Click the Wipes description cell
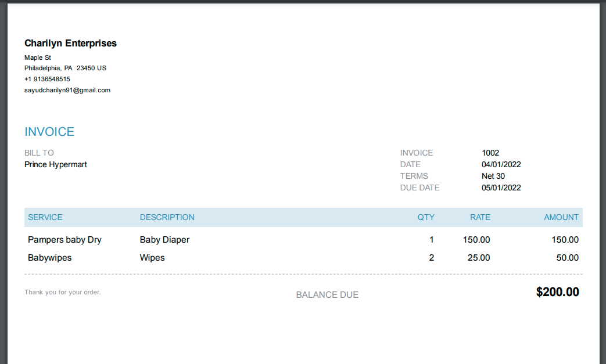This screenshot has width=606, height=364. (152, 258)
